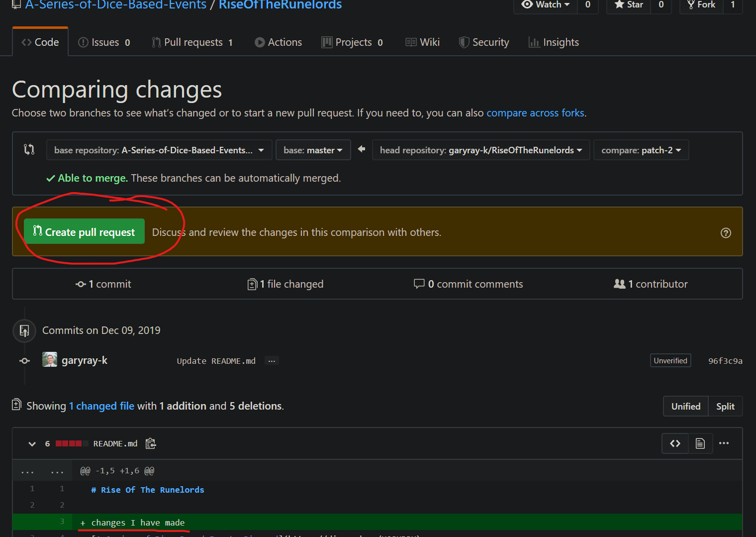Click the star count 0
756x537 pixels.
point(661,5)
